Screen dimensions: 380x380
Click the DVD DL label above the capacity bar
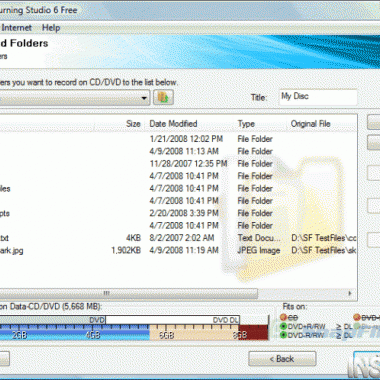(226, 320)
